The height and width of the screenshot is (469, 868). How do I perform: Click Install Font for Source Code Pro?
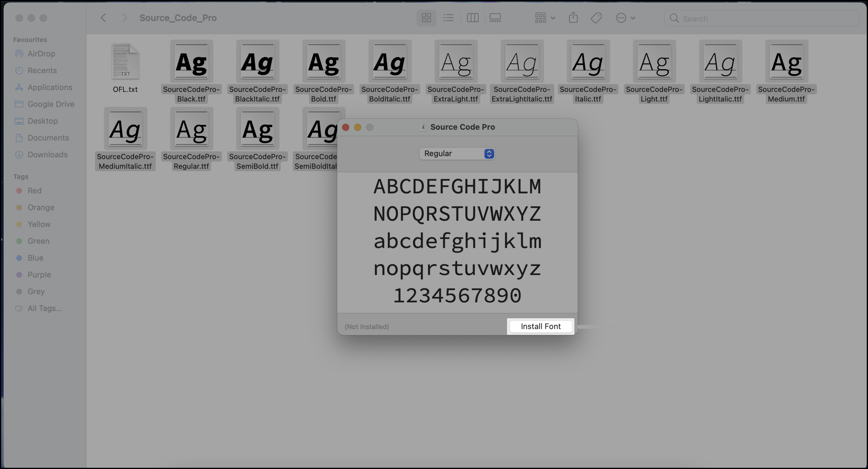pyautogui.click(x=540, y=326)
